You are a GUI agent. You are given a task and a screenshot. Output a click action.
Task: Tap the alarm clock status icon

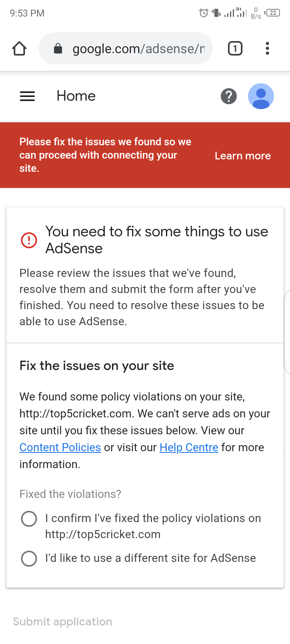pos(204,13)
